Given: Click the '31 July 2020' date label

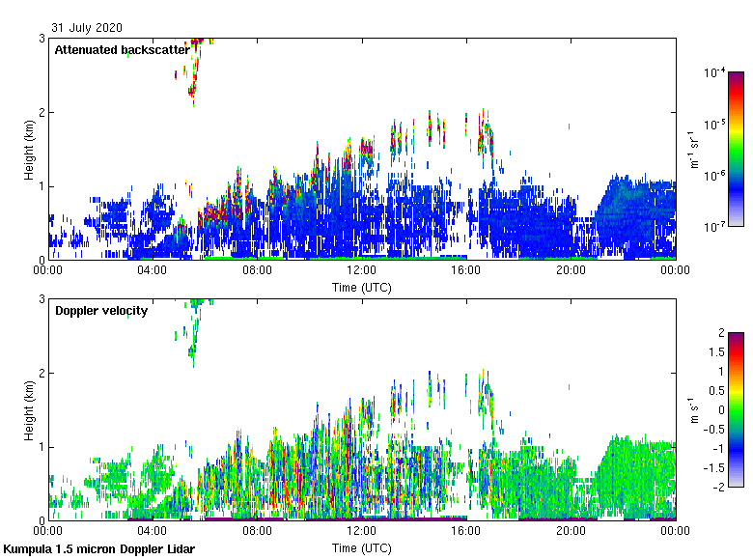Looking at the screenshot, I should (x=87, y=28).
